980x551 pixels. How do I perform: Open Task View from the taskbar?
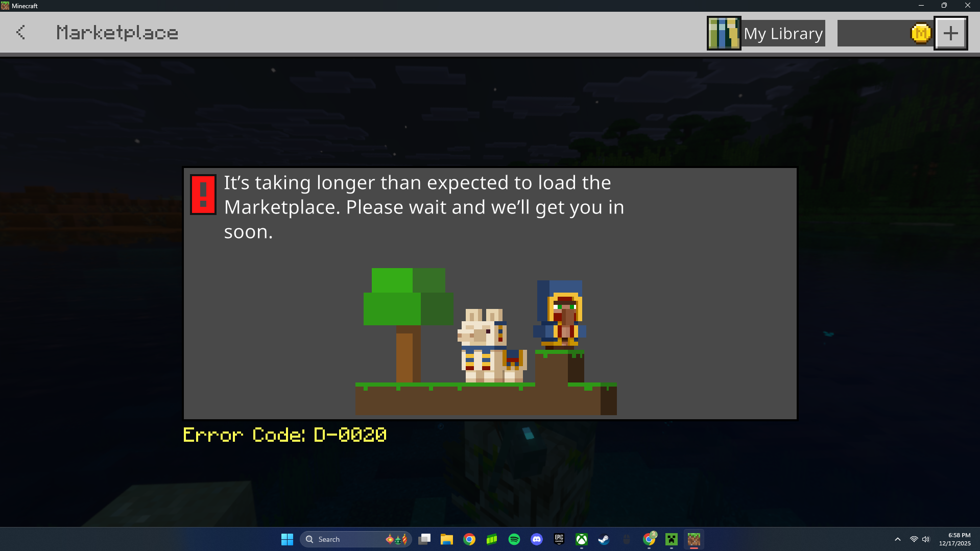coord(424,539)
